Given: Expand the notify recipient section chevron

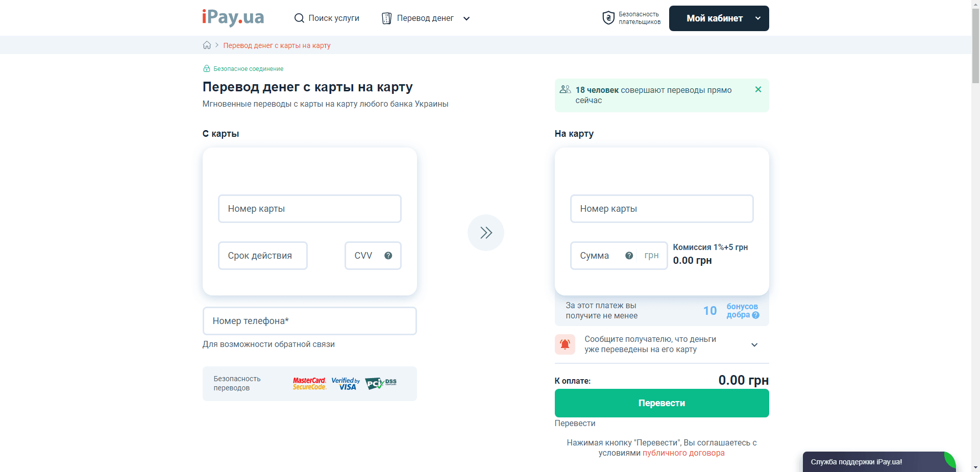Looking at the screenshot, I should (x=754, y=344).
